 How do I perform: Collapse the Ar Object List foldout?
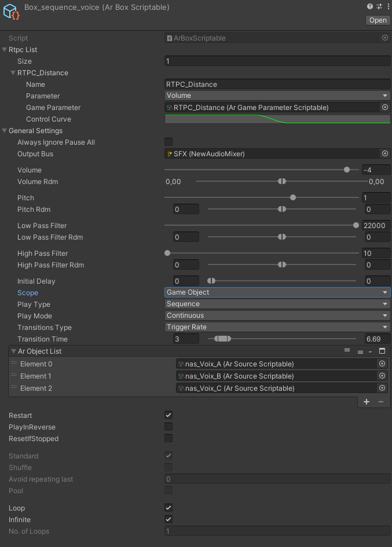click(14, 351)
